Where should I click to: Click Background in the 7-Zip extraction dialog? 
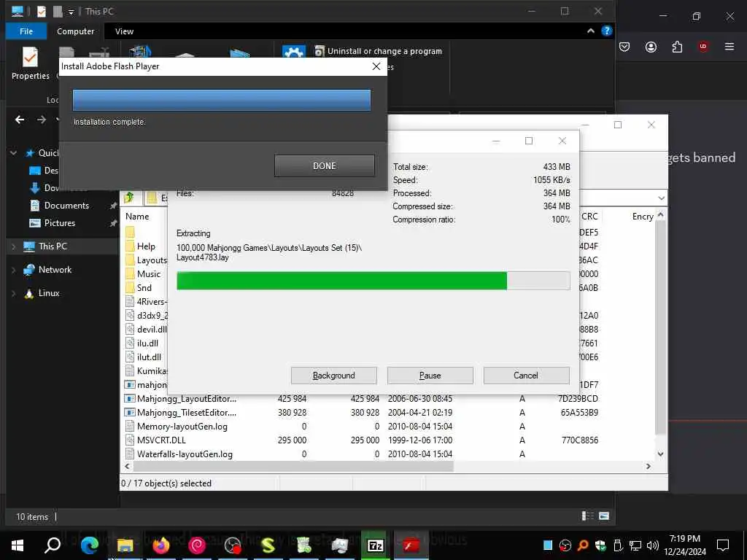333,376
